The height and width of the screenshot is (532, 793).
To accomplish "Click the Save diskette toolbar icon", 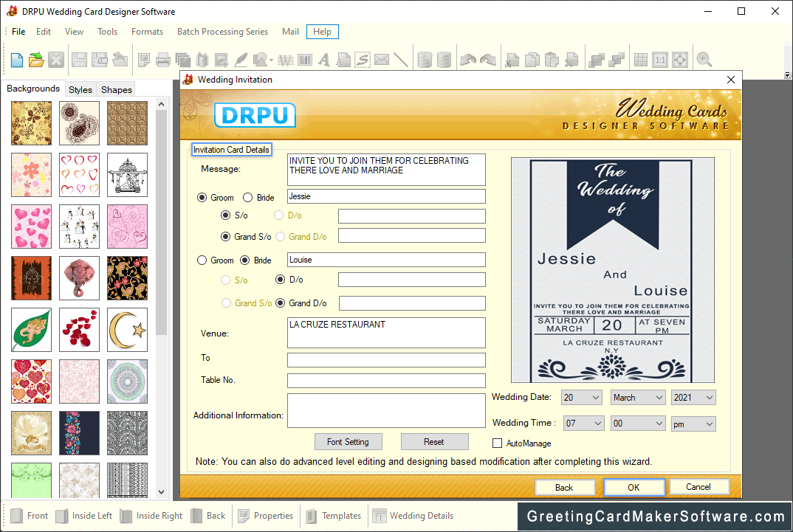I will coord(79,60).
